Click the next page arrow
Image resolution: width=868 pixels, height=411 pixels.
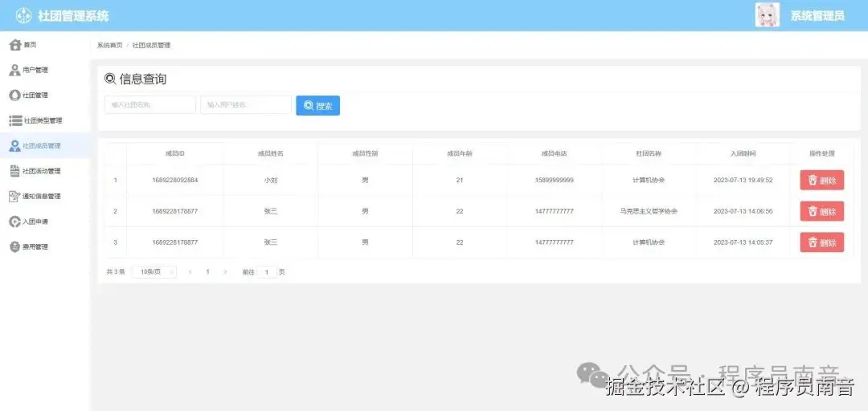tap(225, 272)
